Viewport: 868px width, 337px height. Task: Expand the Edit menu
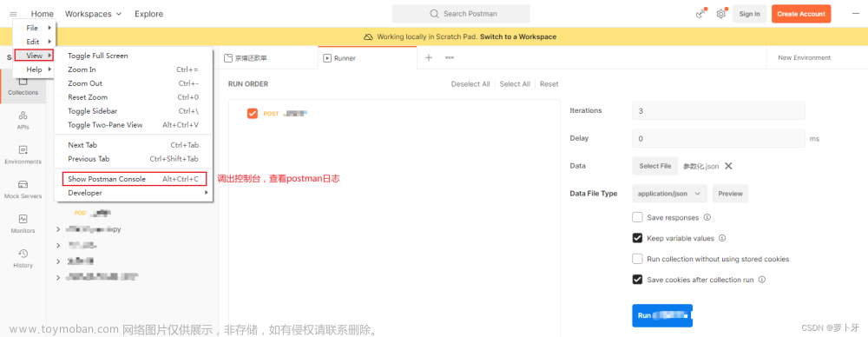tap(34, 42)
